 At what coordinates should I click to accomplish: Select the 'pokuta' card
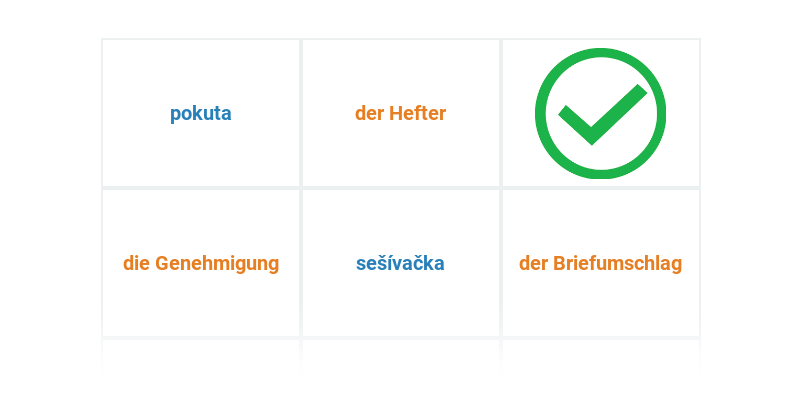(201, 113)
